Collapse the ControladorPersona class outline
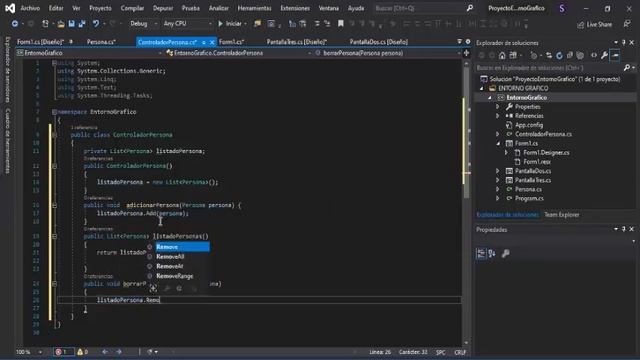 point(54,135)
